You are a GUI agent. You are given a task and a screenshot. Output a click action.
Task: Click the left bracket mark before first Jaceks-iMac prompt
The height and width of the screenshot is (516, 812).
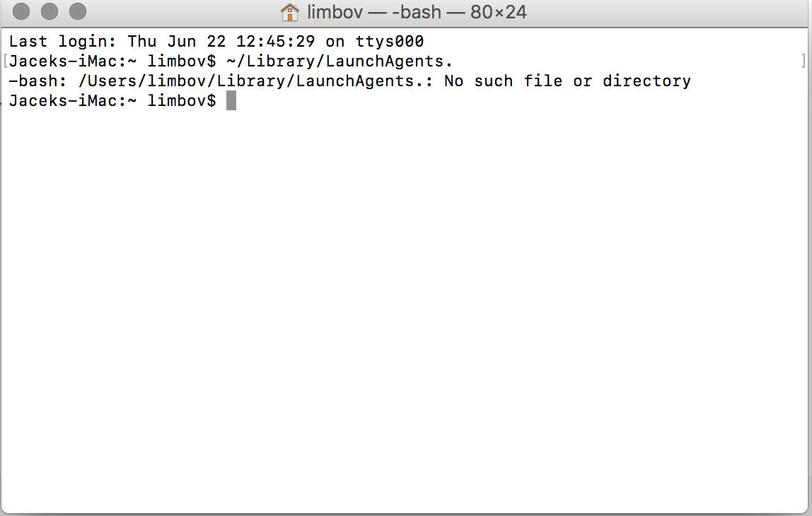point(5,61)
